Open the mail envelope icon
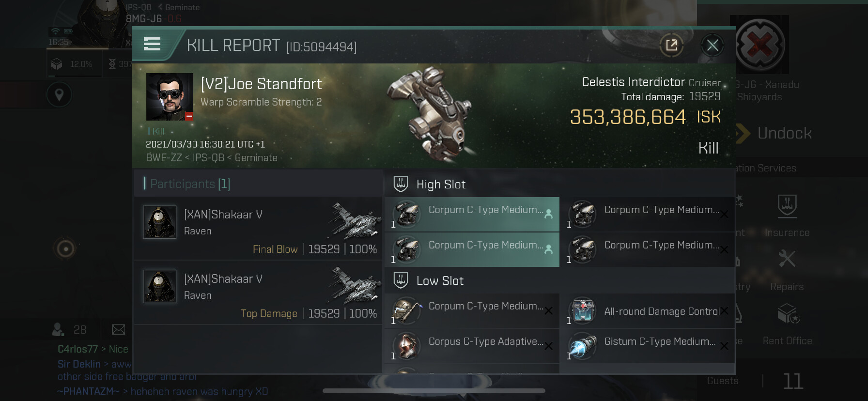 pyautogui.click(x=119, y=330)
